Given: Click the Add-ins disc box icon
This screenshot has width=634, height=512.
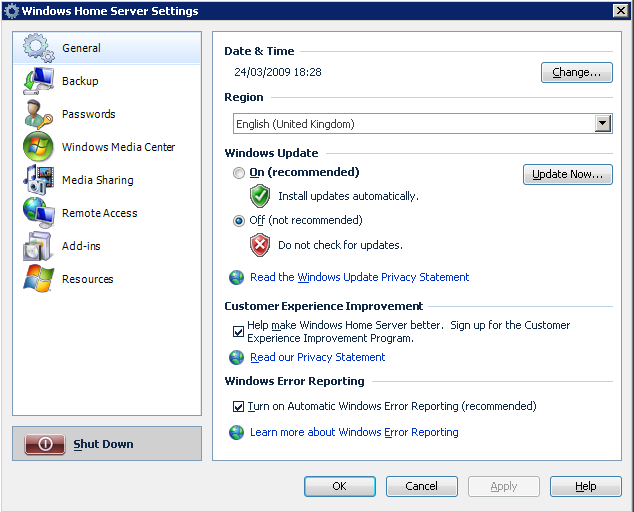Looking at the screenshot, I should pyautogui.click(x=38, y=246).
